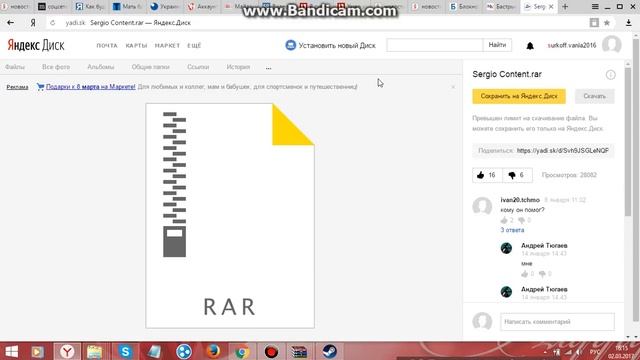Open browser downloads arrow icon

tap(629, 23)
